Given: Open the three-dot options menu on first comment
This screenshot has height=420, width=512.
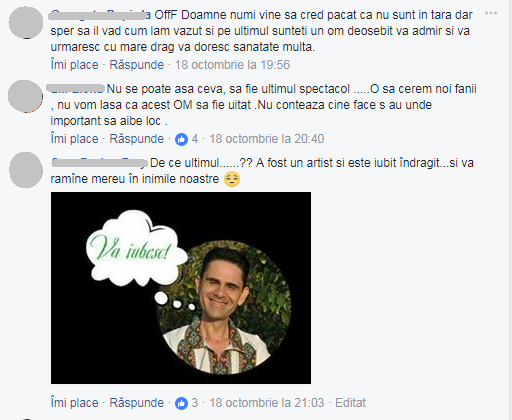Looking at the screenshot, I should (x=491, y=13).
